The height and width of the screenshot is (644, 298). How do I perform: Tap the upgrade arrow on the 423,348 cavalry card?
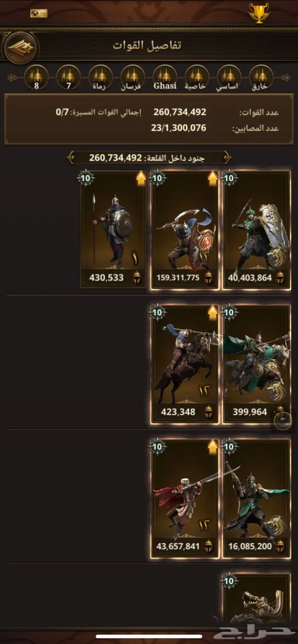coord(212,313)
